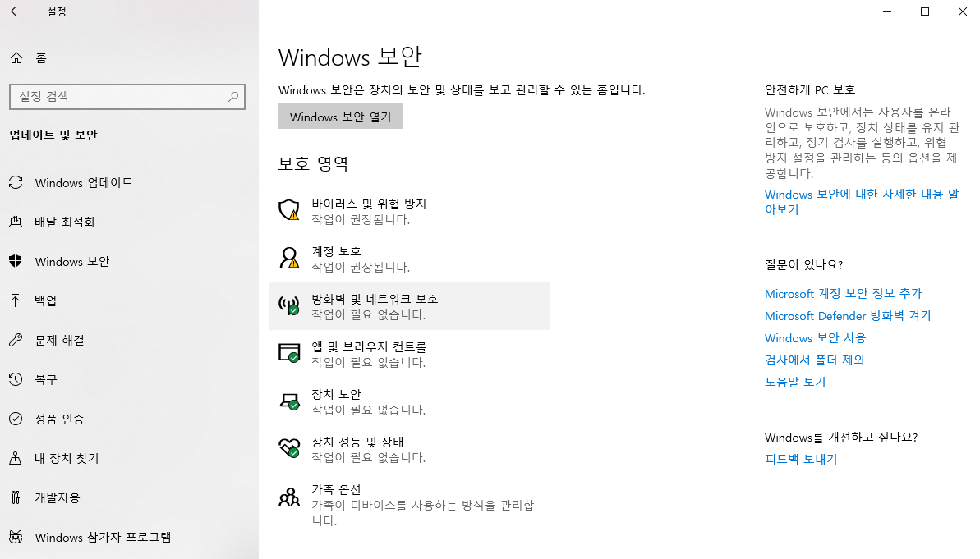Screen dimensions: 980x559
Task: Click the Windows 보안 열기 button
Action: 341,117
